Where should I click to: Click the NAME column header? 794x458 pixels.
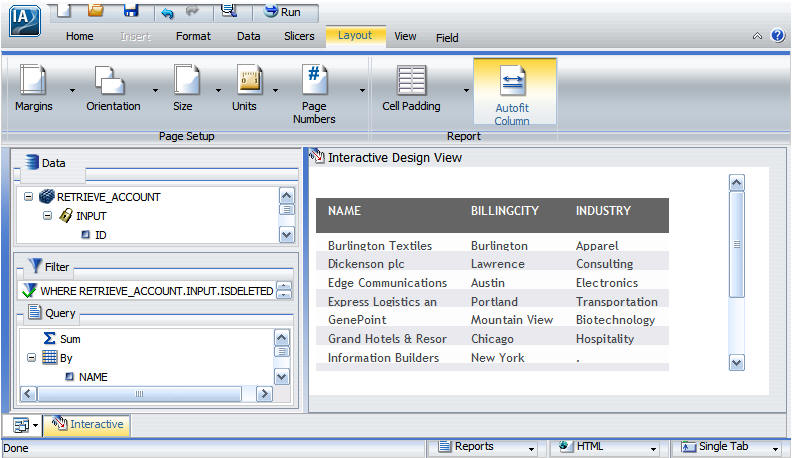coord(344,211)
